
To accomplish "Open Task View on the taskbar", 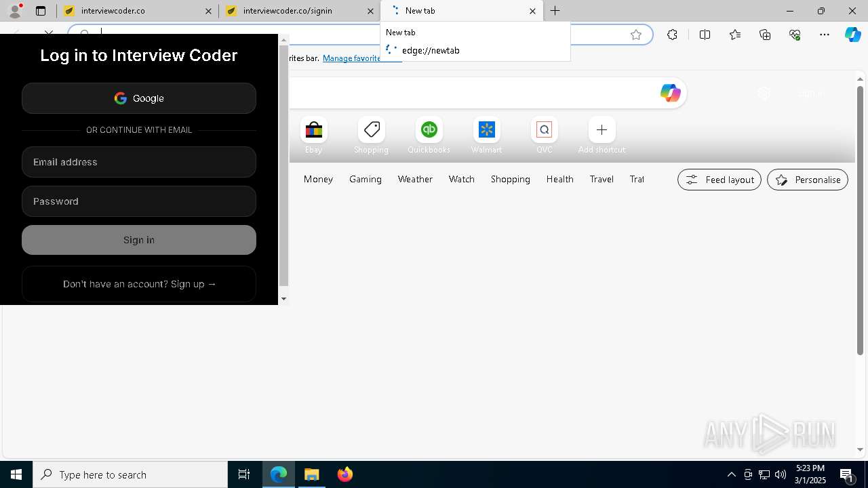I will (x=244, y=474).
